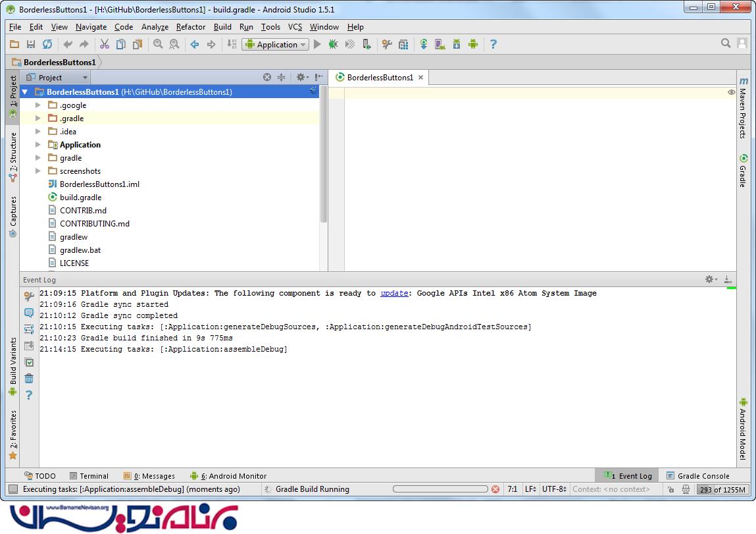Clear Event Log with trash icon
The width and height of the screenshot is (756, 534).
click(29, 379)
